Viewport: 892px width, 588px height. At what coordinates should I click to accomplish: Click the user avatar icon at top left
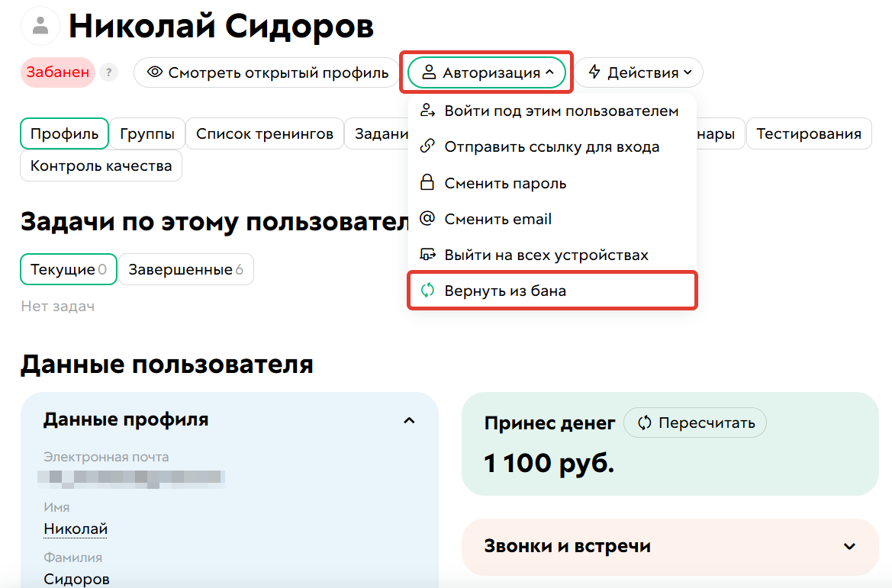click(40, 27)
